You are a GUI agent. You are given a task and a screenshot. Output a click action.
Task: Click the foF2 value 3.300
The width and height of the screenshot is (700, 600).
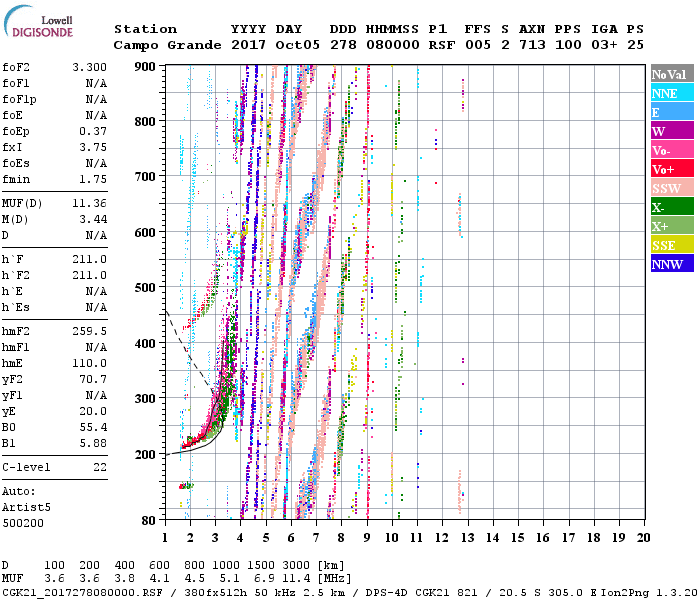[x=89, y=67]
